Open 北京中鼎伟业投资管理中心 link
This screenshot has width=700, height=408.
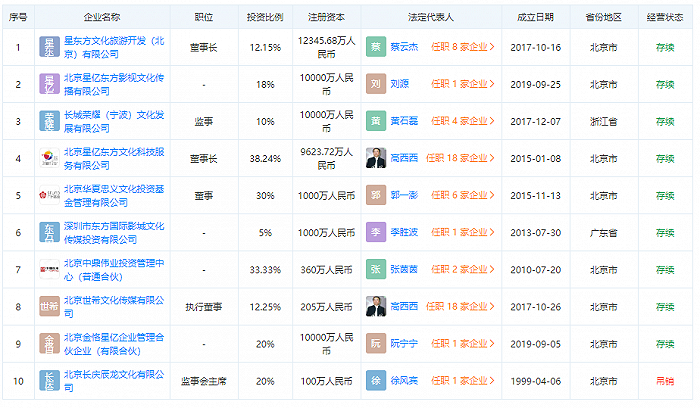114,270
